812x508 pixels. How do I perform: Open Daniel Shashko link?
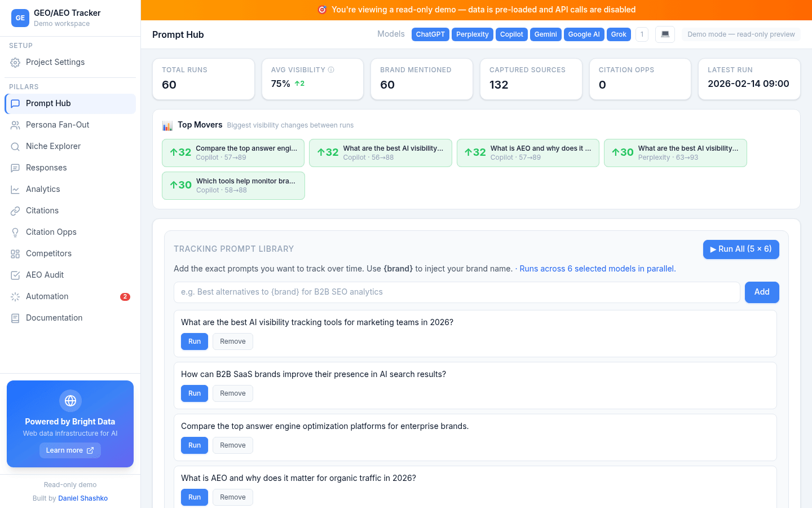coord(83,498)
